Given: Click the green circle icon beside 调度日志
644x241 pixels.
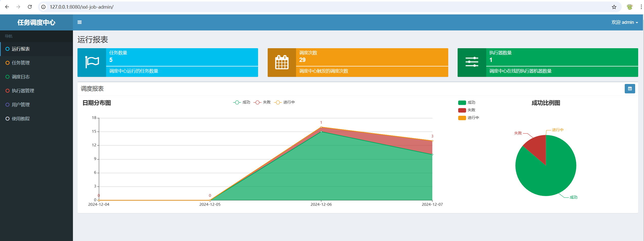Looking at the screenshot, I should tap(8, 77).
